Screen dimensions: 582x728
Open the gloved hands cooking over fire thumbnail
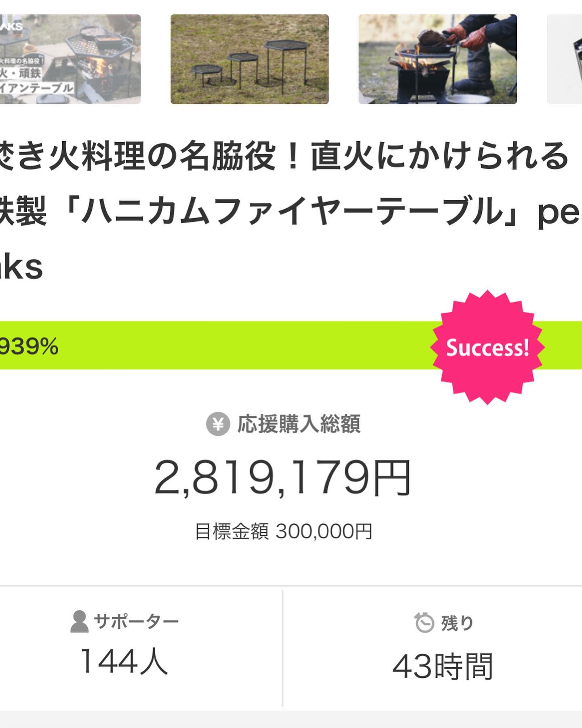point(437,59)
